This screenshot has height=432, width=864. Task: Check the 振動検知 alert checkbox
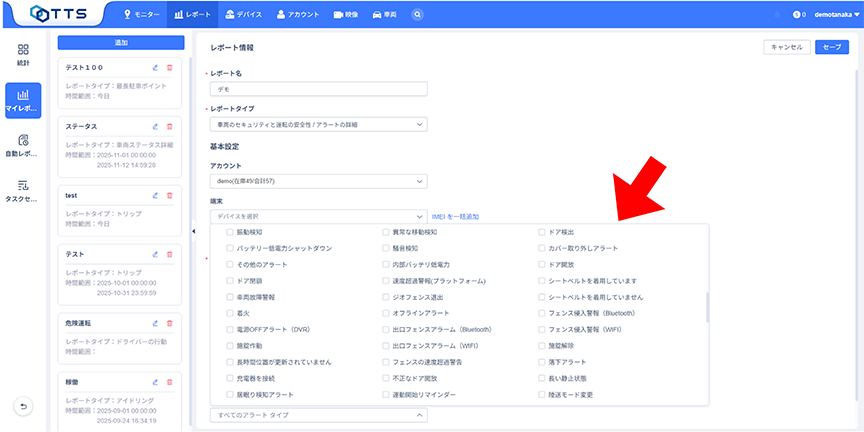230,231
